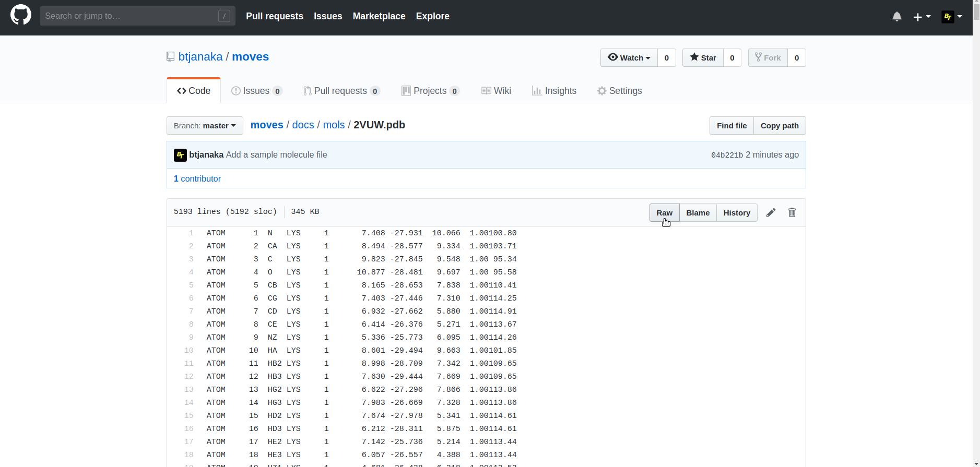Select line number 5

pyautogui.click(x=191, y=285)
